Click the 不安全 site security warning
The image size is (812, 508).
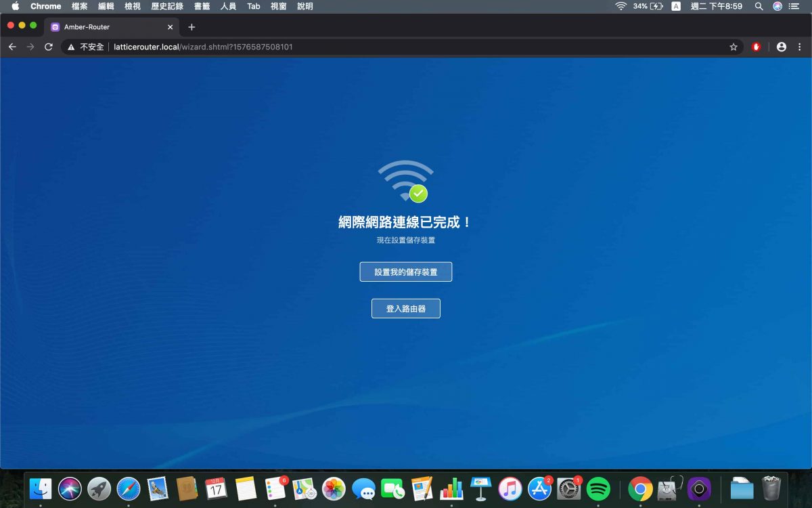click(86, 47)
